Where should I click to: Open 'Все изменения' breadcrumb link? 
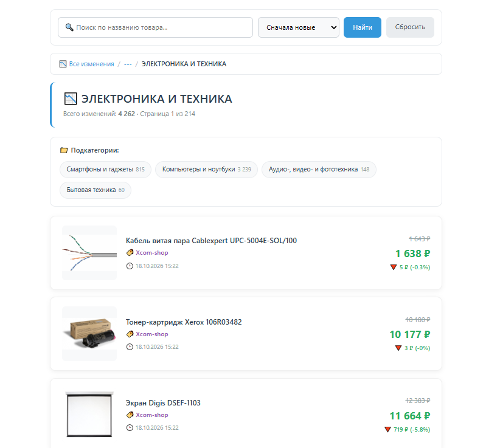point(91,64)
